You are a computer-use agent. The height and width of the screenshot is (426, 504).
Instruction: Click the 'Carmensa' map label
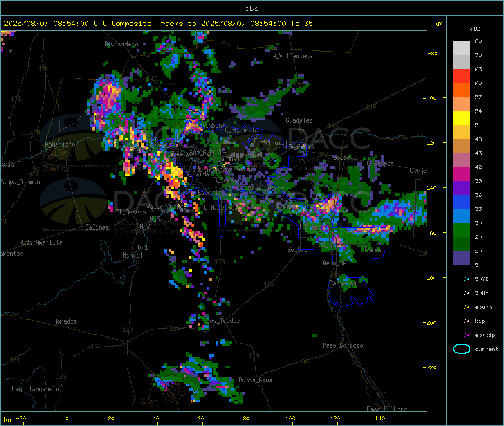pos(343,283)
